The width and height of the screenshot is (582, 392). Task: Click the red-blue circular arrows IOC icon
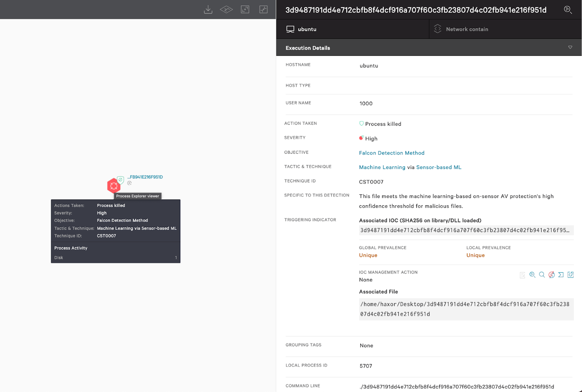click(551, 275)
